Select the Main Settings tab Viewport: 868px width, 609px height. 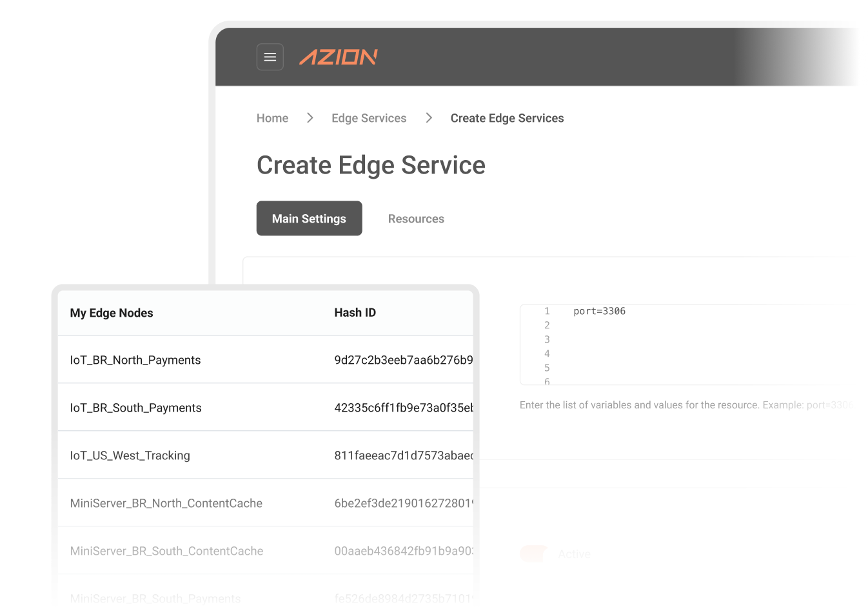pyautogui.click(x=310, y=219)
